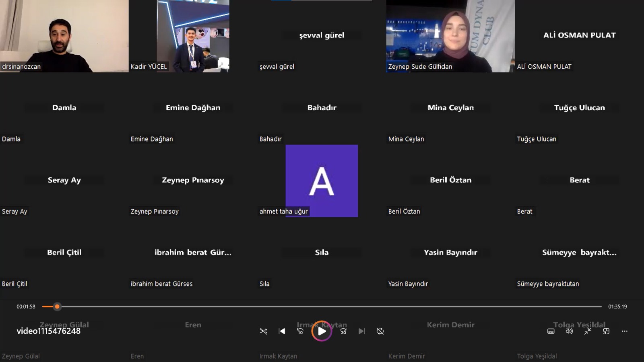Click the video title video1115476248

pyautogui.click(x=48, y=331)
